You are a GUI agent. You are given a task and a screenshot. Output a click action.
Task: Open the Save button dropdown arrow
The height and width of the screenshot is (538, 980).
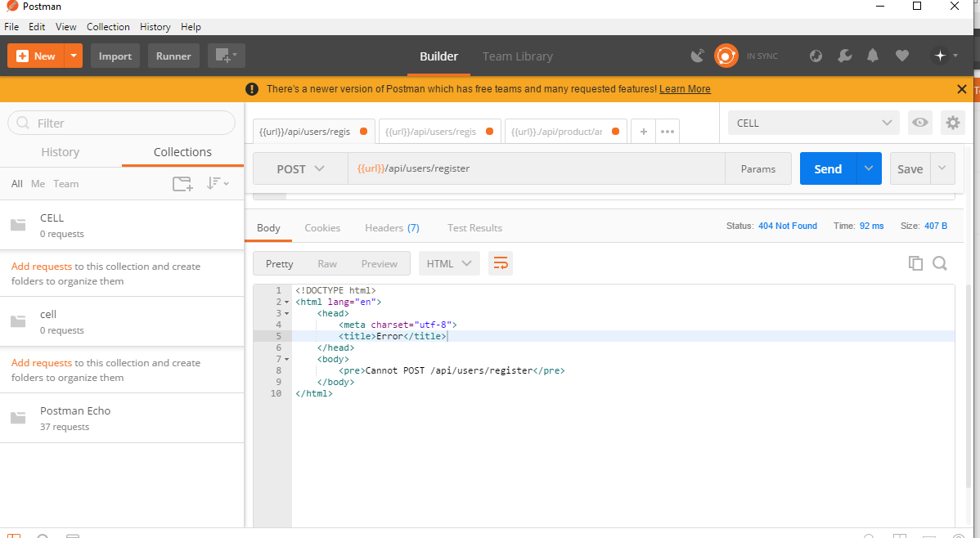click(942, 168)
